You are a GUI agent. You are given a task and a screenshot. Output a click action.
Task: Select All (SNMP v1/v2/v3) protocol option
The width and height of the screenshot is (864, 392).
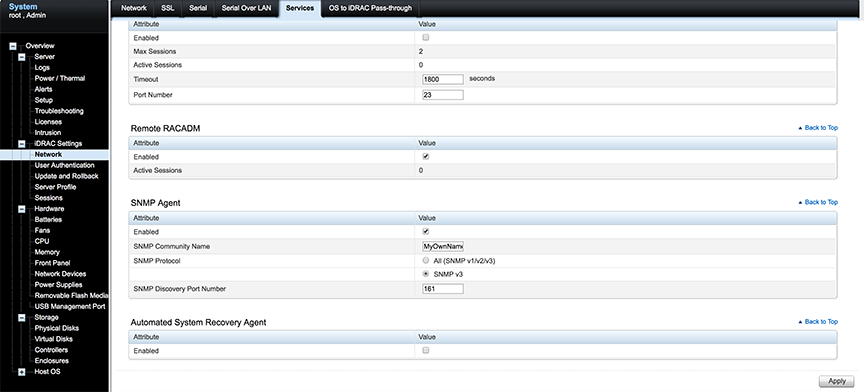point(425,260)
